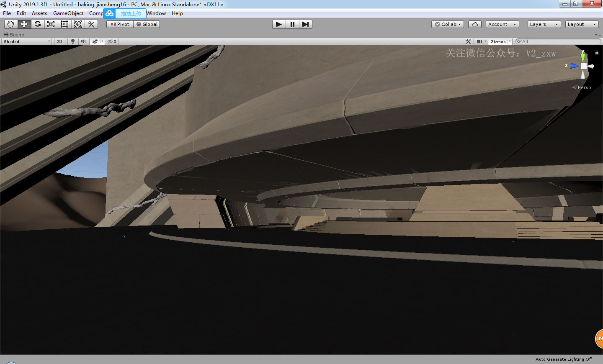
Task: Open custom editor tools in main toolbar
Action: tap(91, 24)
